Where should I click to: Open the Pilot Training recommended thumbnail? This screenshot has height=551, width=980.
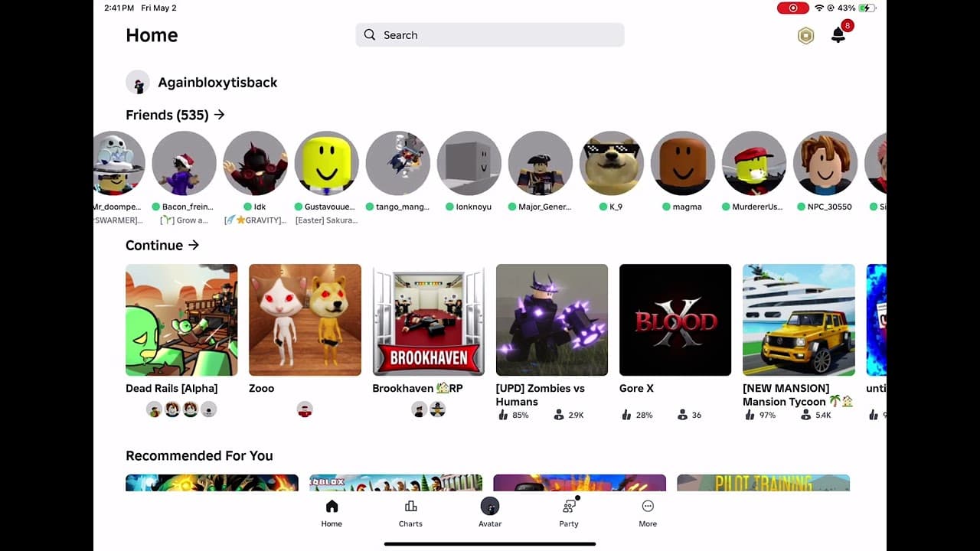[x=763, y=483]
